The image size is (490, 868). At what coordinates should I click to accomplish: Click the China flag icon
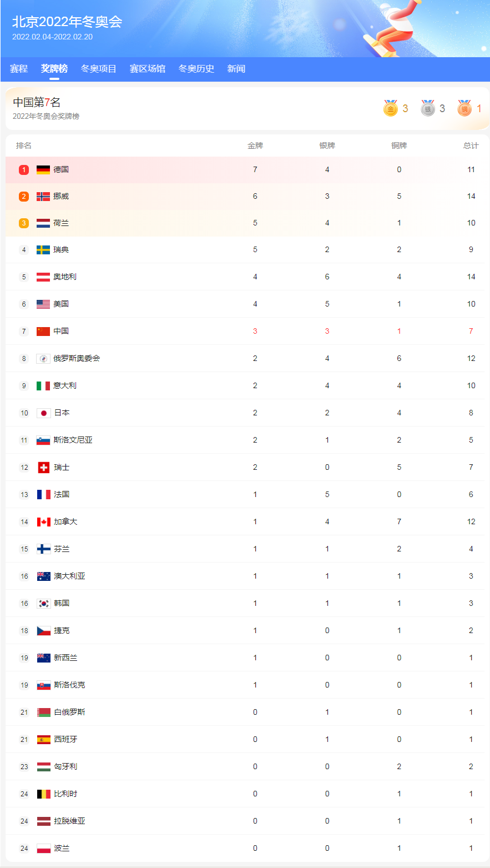pos(43,332)
